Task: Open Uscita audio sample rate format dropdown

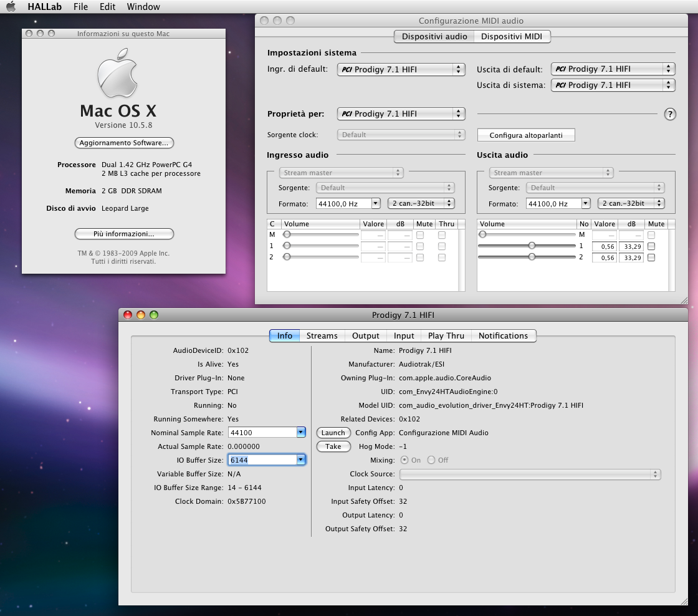Action: click(x=586, y=203)
